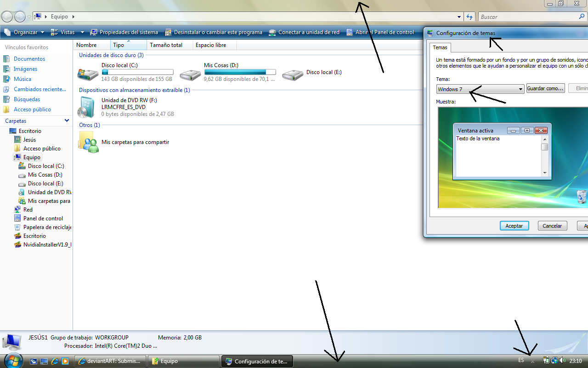Sort by the Tipo column header
588x368 pixels.
click(x=129, y=45)
